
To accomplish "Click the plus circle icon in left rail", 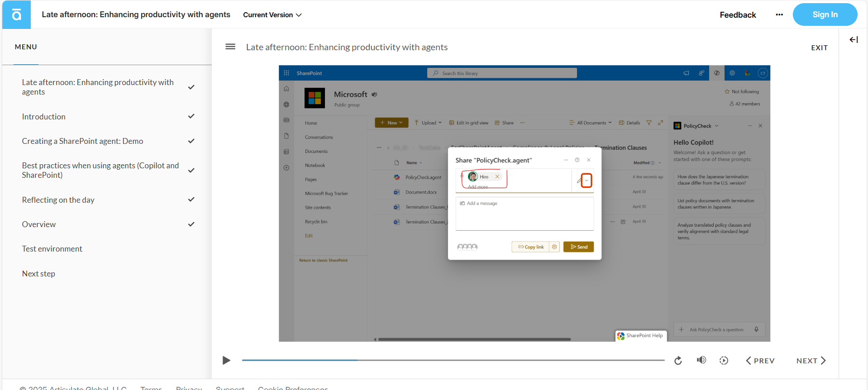I will 286,168.
